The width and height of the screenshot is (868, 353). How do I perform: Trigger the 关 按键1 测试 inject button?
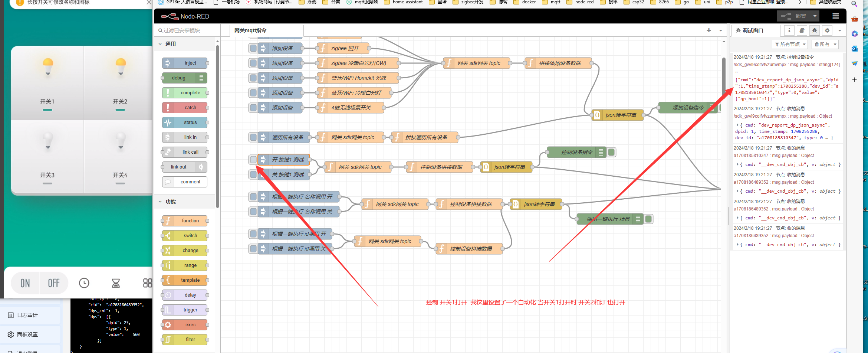pyautogui.click(x=253, y=174)
